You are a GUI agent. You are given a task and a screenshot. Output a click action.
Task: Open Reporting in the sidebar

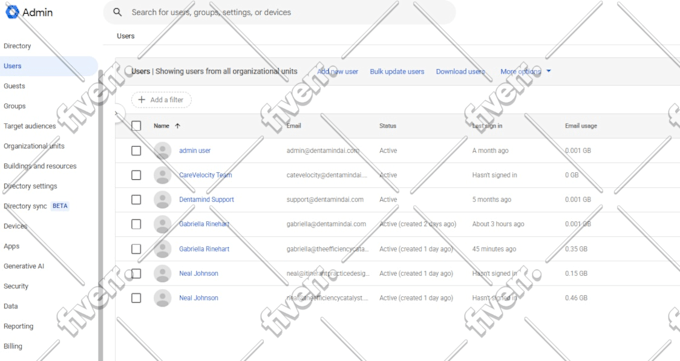pyautogui.click(x=19, y=326)
